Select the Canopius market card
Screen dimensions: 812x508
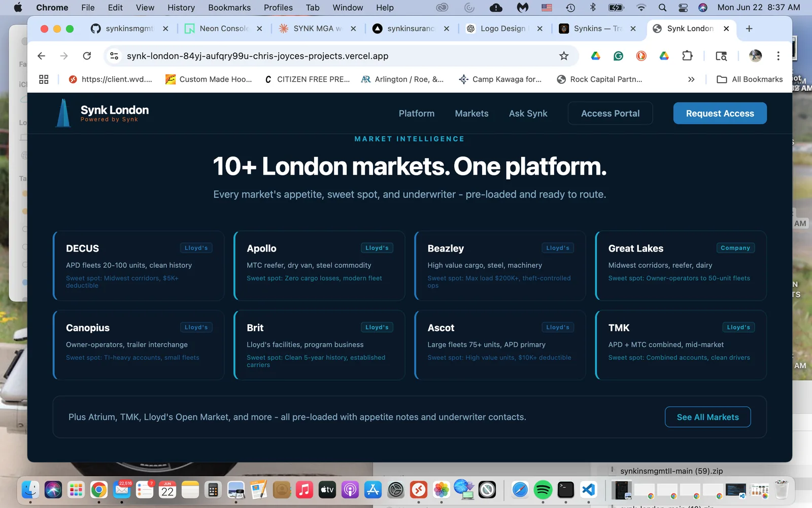[x=139, y=345]
